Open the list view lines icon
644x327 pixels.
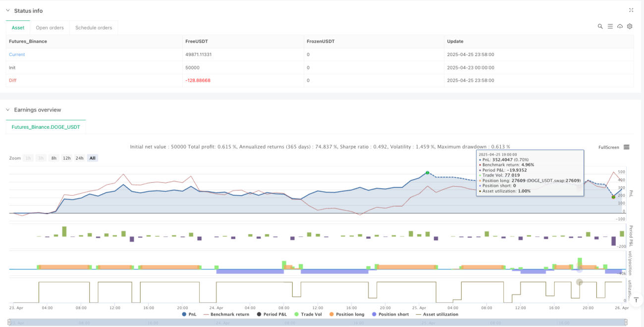[610, 26]
